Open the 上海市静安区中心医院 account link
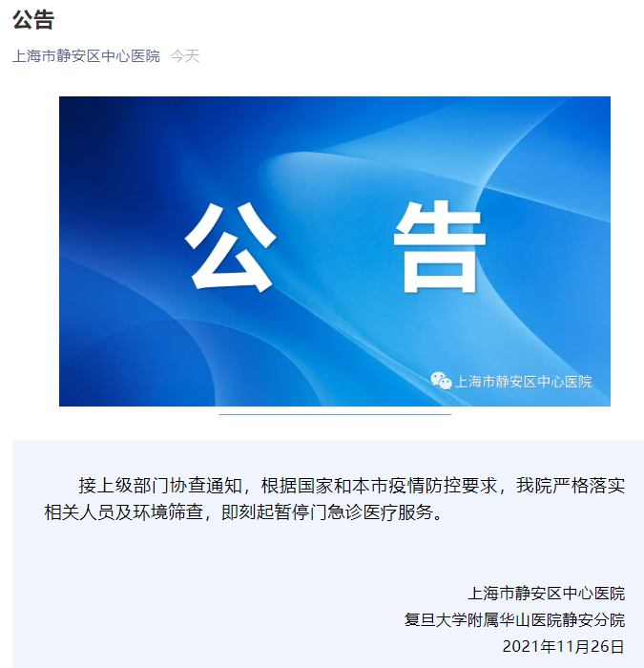Image resolution: width=644 pixels, height=668 pixels. [86, 55]
